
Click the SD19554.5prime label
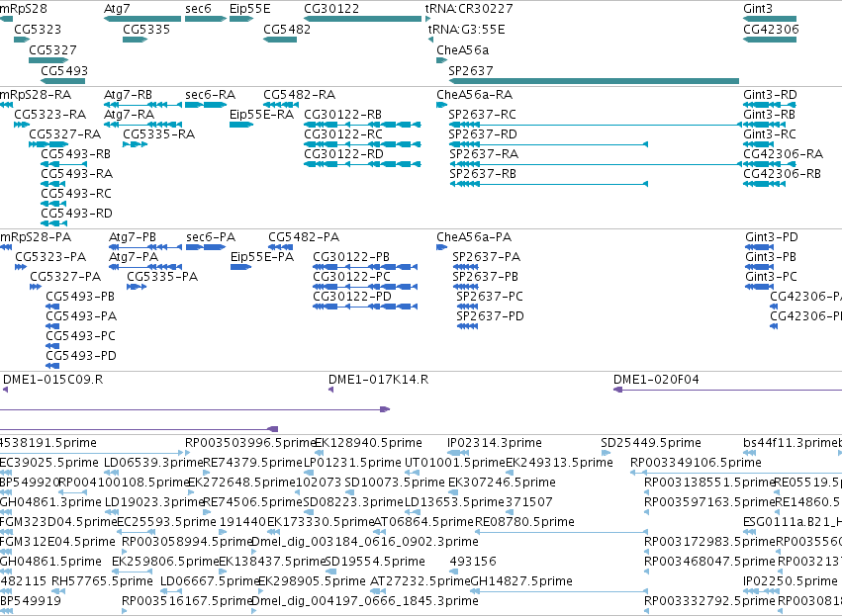pyautogui.click(x=375, y=562)
